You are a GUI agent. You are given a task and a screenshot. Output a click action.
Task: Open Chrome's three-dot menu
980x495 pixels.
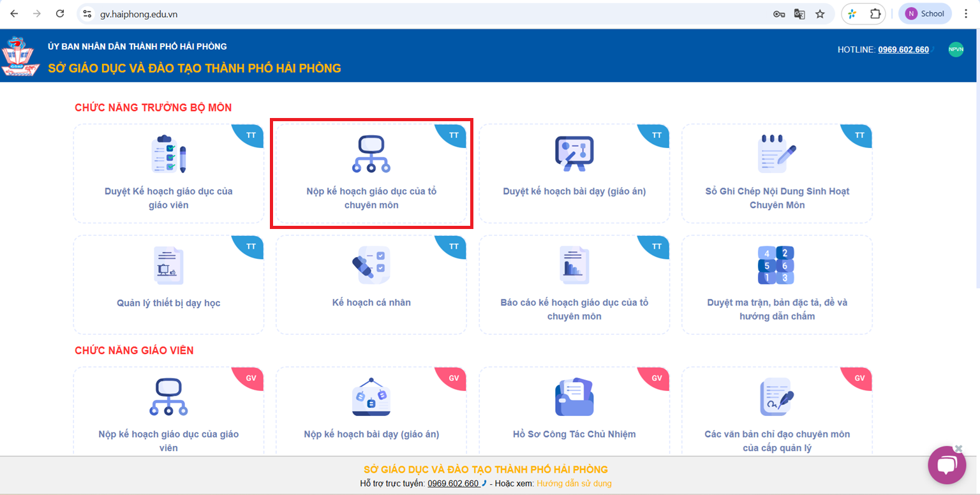[x=966, y=13]
